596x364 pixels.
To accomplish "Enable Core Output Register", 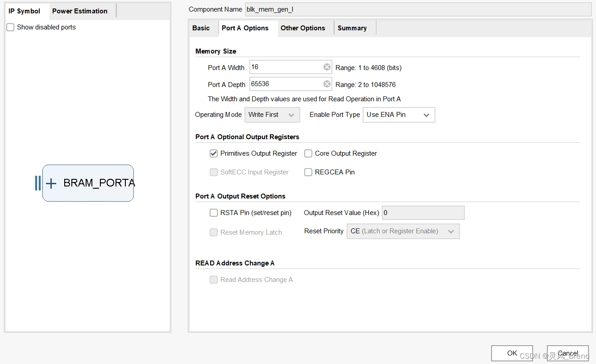I will [308, 153].
